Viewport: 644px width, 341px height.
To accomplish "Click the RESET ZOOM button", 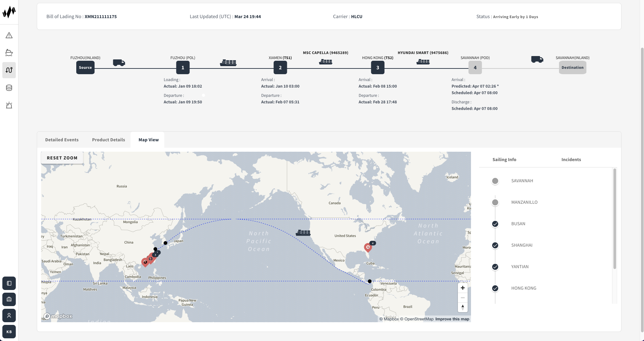I will (x=62, y=157).
